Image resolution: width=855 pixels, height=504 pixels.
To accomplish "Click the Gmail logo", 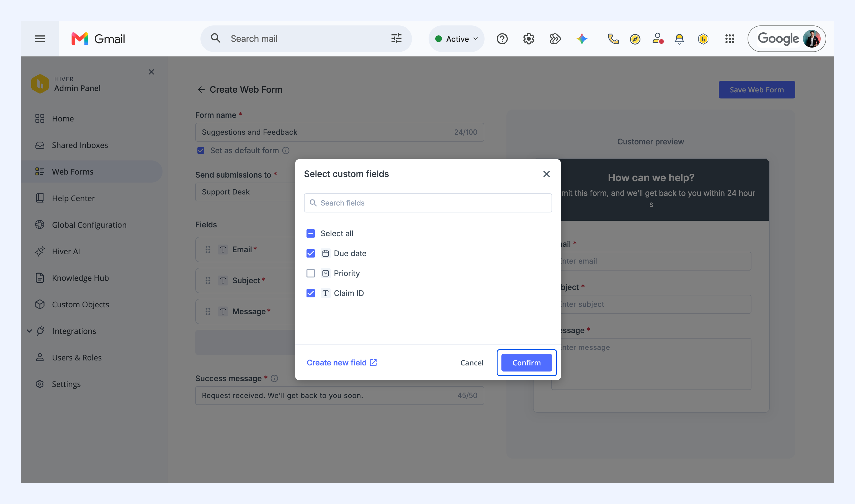I will (x=98, y=39).
